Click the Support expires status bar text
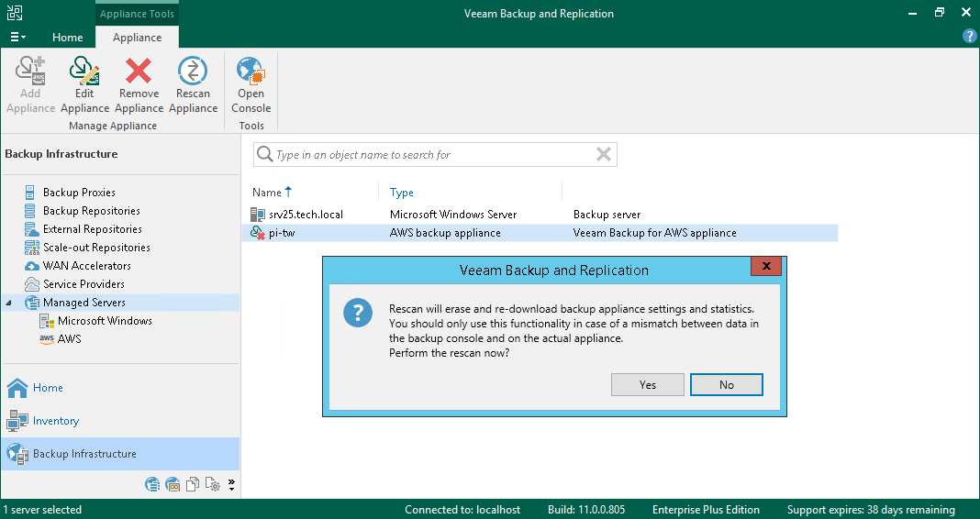The width and height of the screenshot is (980, 519). click(871, 510)
